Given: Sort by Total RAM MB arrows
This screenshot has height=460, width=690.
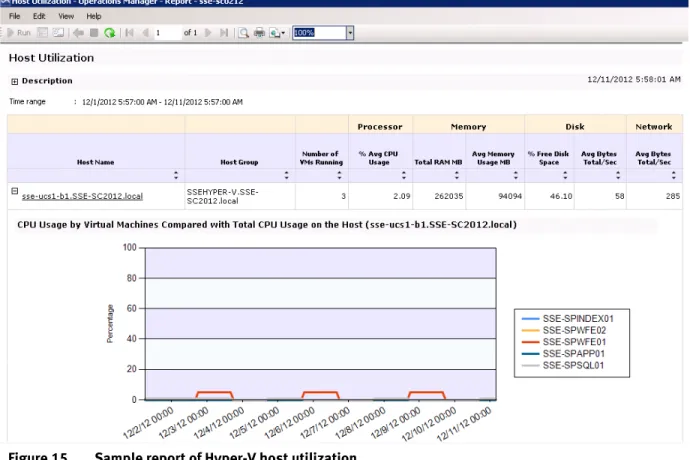Looking at the screenshot, I should (x=457, y=175).
